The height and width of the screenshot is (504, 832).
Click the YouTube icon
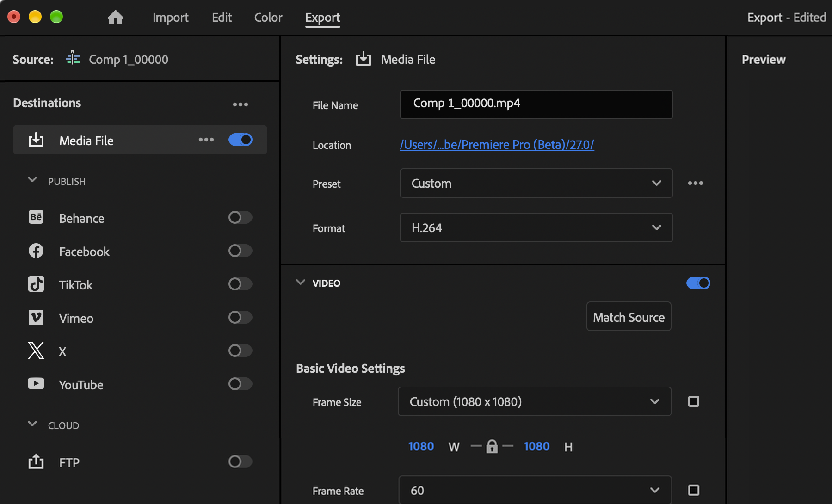click(36, 384)
